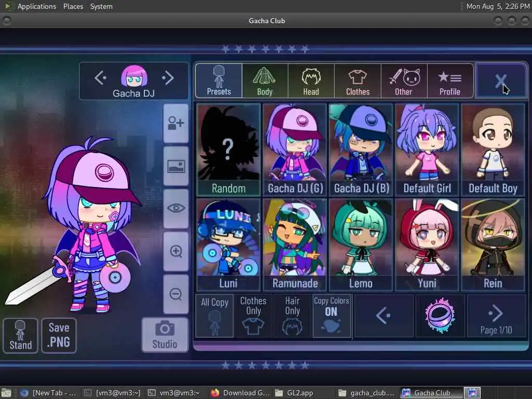532x399 pixels.
Task: Click the workspace switcher icon
Action: [x=472, y=393]
